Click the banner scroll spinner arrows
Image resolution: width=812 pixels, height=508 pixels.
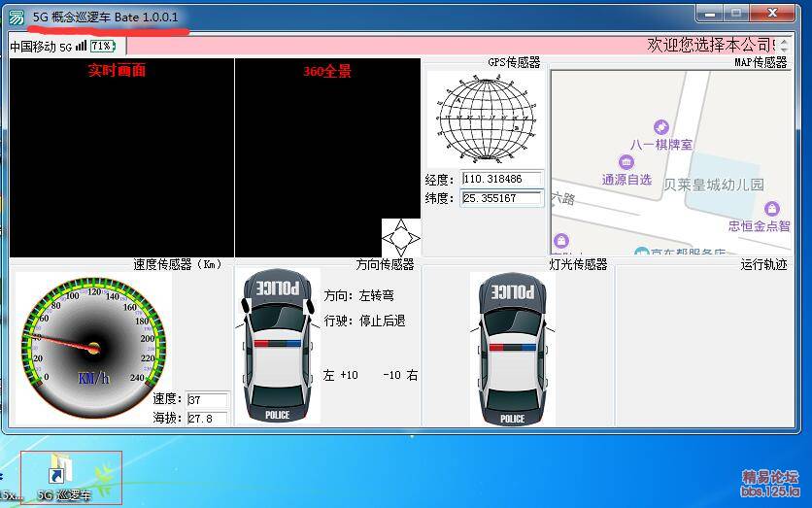(x=784, y=46)
